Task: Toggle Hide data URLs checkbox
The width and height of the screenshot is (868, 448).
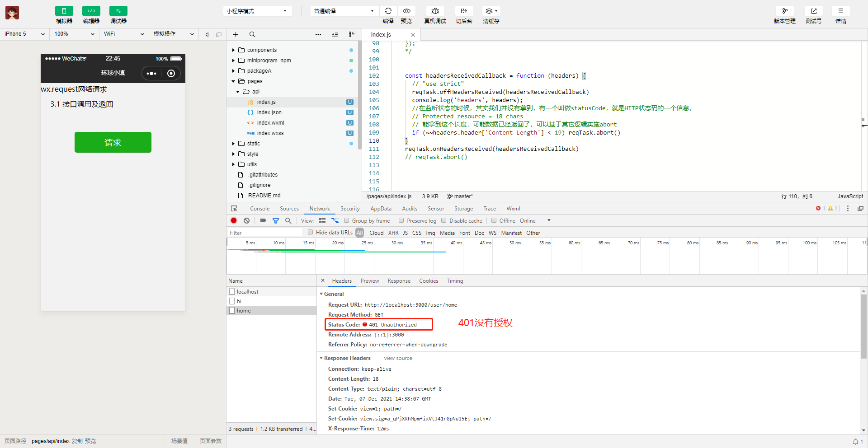Action: [x=310, y=232]
